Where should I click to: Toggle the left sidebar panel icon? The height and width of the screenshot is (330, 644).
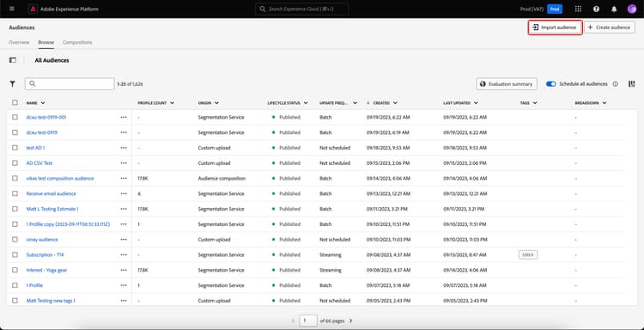tap(13, 60)
